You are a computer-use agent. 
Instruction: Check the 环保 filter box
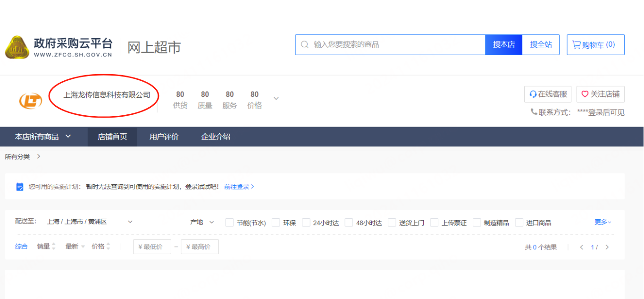[276, 222]
